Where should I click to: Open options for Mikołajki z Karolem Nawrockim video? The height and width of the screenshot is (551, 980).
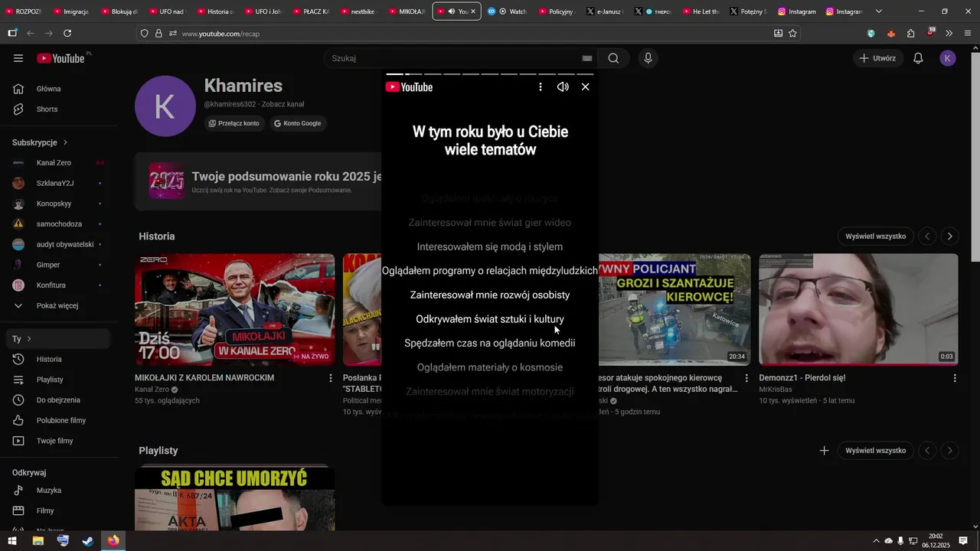tap(331, 378)
